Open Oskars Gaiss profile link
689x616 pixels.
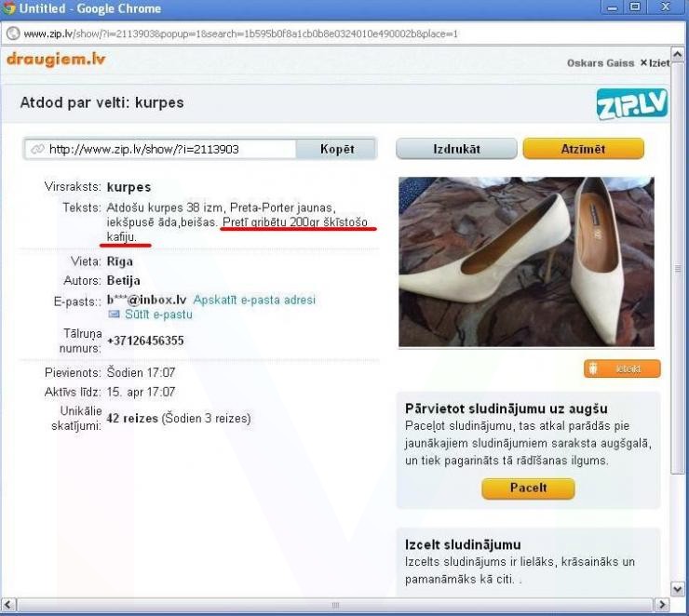(x=601, y=63)
